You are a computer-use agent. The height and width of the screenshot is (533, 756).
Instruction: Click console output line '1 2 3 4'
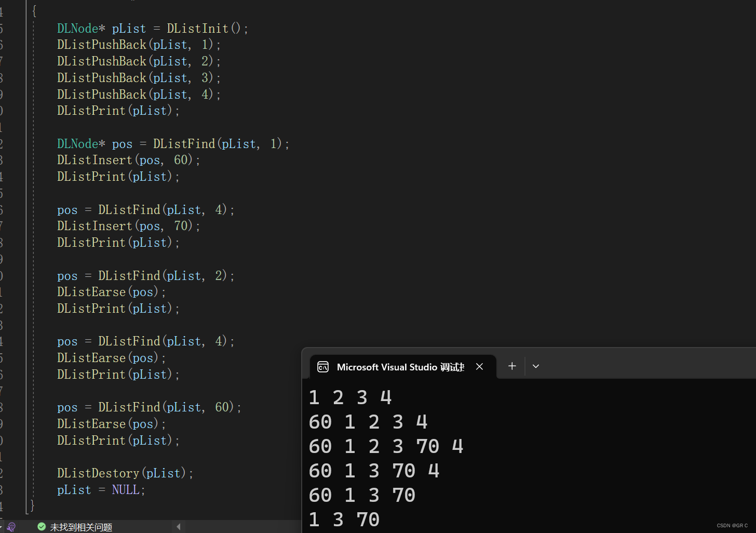coord(350,398)
